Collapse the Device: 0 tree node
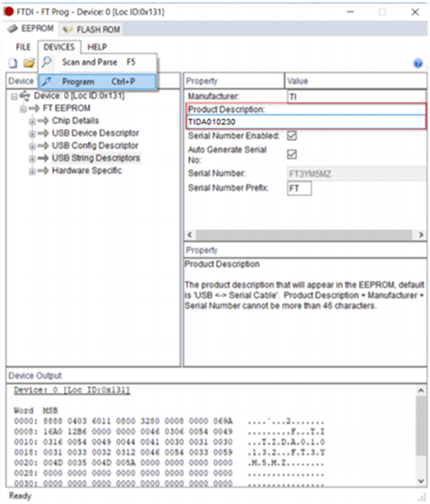 tap(14, 97)
